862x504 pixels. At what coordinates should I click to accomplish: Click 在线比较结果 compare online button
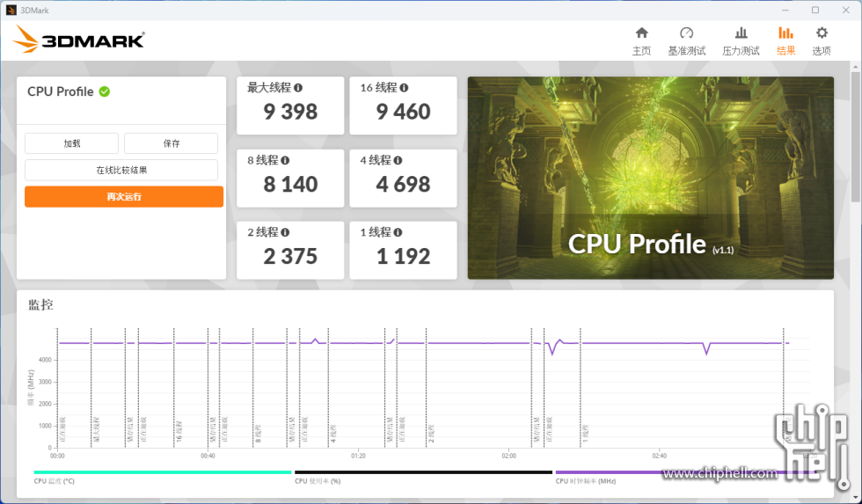pos(121,170)
